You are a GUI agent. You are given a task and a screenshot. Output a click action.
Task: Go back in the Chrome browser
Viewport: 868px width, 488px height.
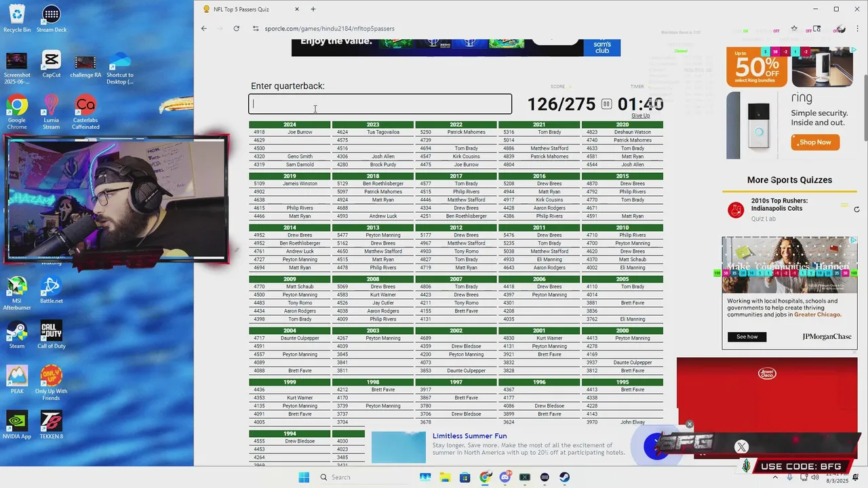tap(204, 28)
